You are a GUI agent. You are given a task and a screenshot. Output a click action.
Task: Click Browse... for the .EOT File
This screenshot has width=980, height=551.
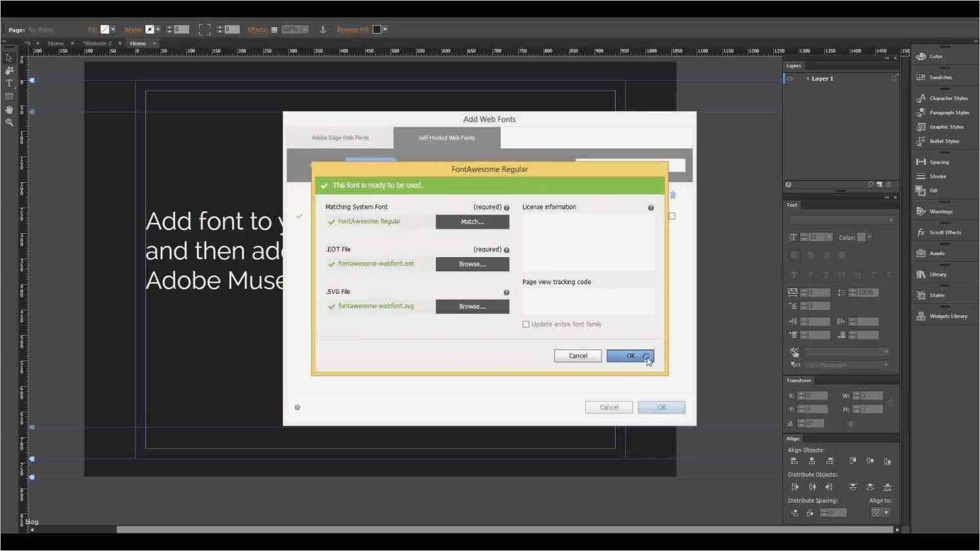(x=472, y=264)
